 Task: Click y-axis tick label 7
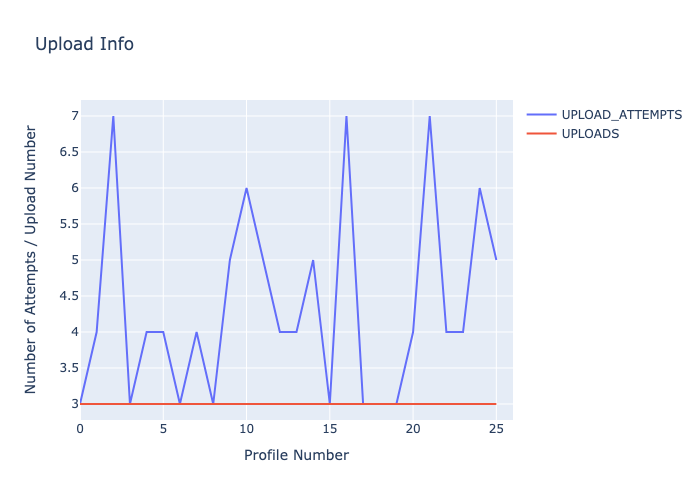click(x=70, y=116)
